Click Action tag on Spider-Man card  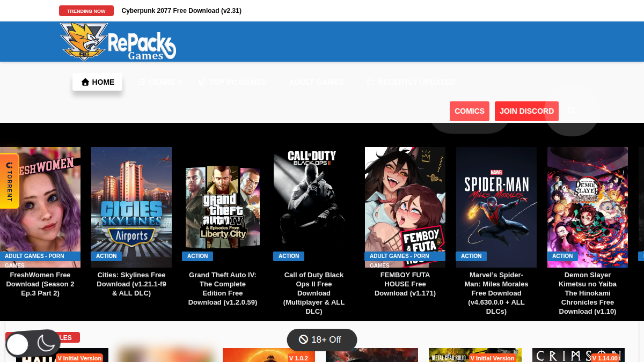[x=471, y=256]
